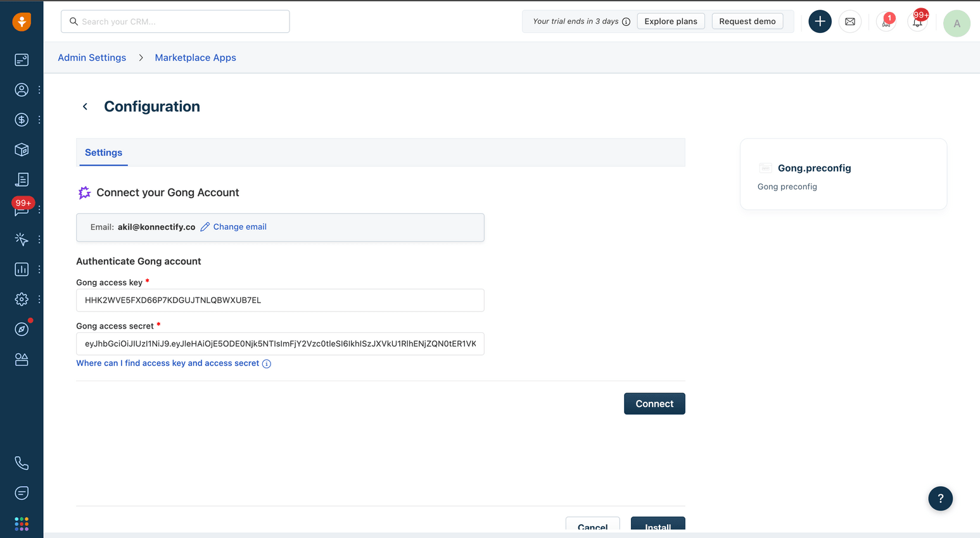This screenshot has width=980, height=538.
Task: Go back using the Configuration arrow
Action: (85, 106)
